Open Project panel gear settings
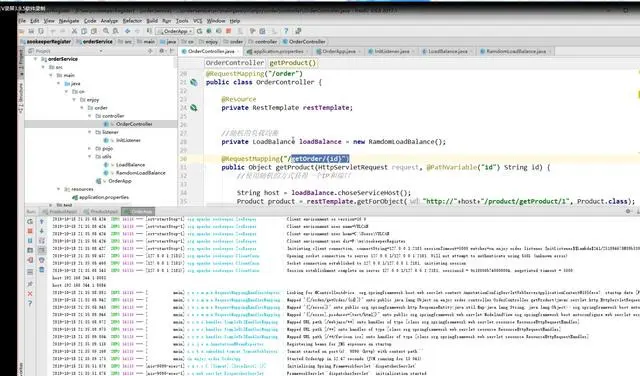The width and height of the screenshot is (640, 376). pyautogui.click(x=162, y=51)
